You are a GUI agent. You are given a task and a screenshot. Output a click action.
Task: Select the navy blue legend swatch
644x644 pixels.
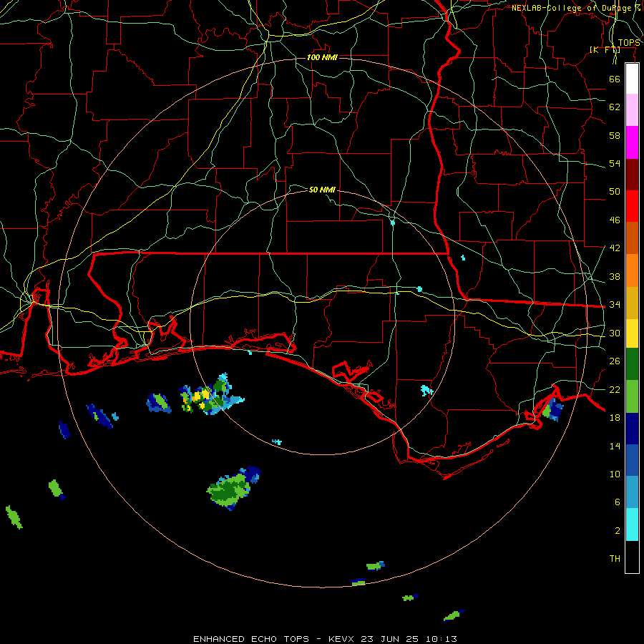(x=632, y=429)
